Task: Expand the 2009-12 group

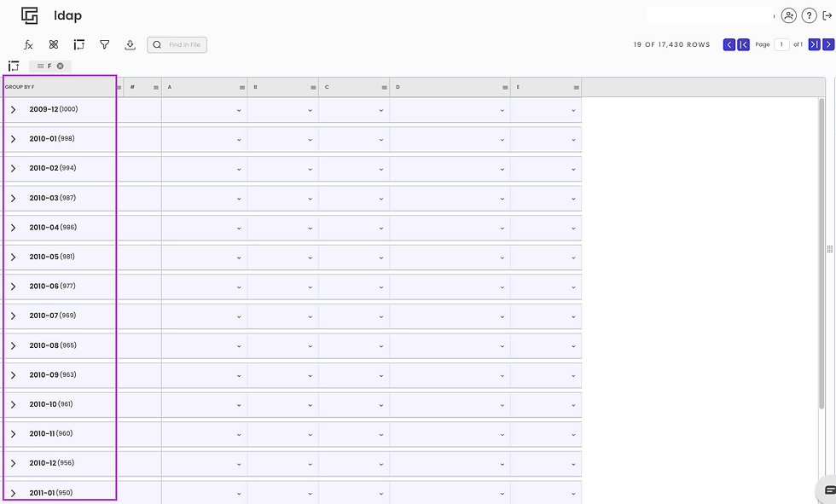Action: (x=14, y=110)
